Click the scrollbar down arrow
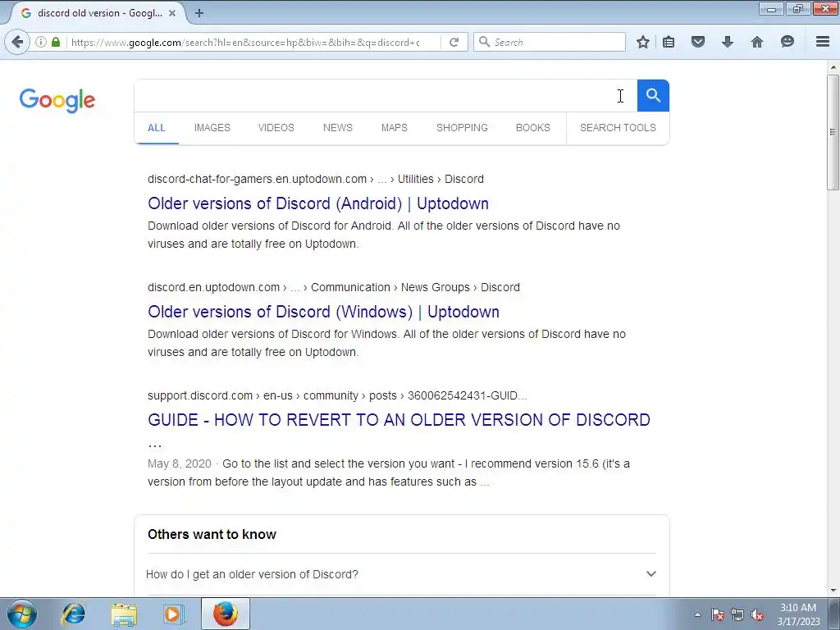Screen dimensions: 840x630 833,591
